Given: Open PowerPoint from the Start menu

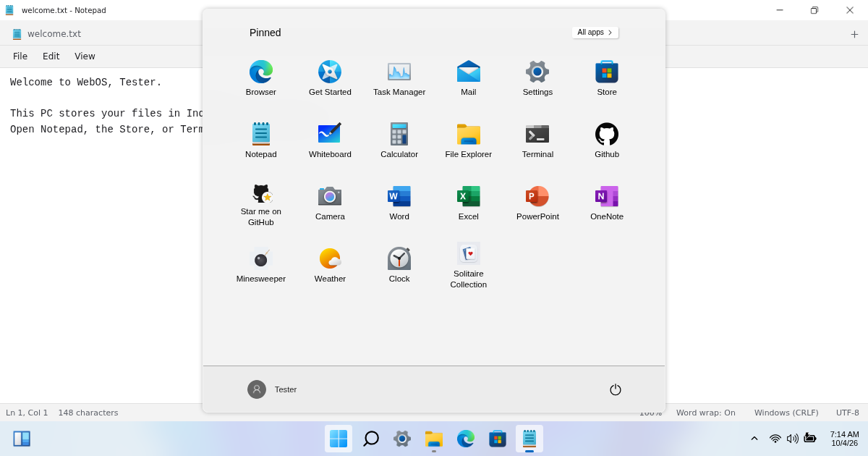Looking at the screenshot, I should coord(537,203).
